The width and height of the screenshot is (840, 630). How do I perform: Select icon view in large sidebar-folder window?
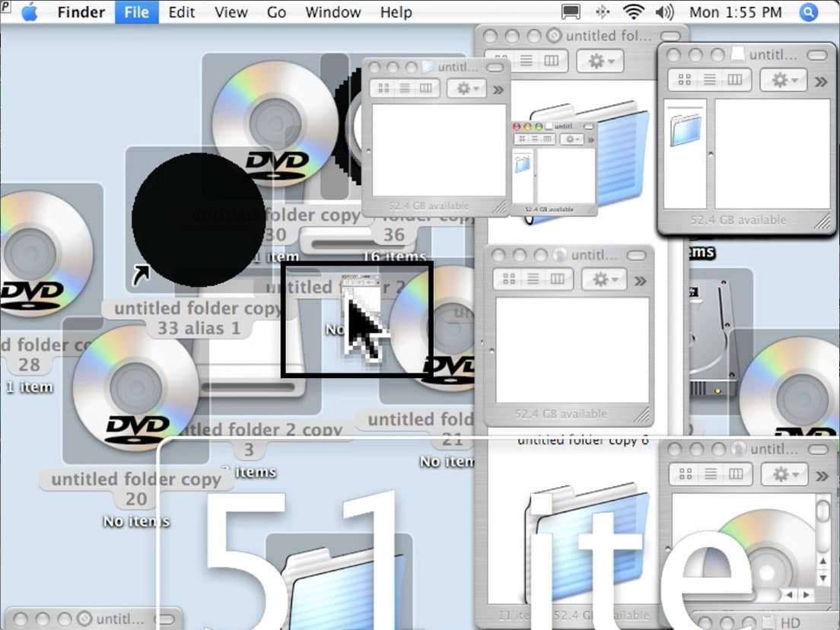pos(685,80)
